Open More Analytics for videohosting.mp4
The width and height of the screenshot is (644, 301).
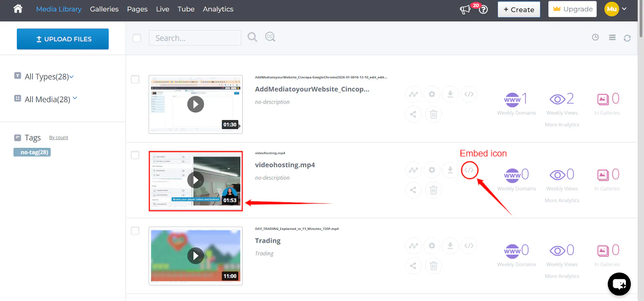tap(562, 201)
